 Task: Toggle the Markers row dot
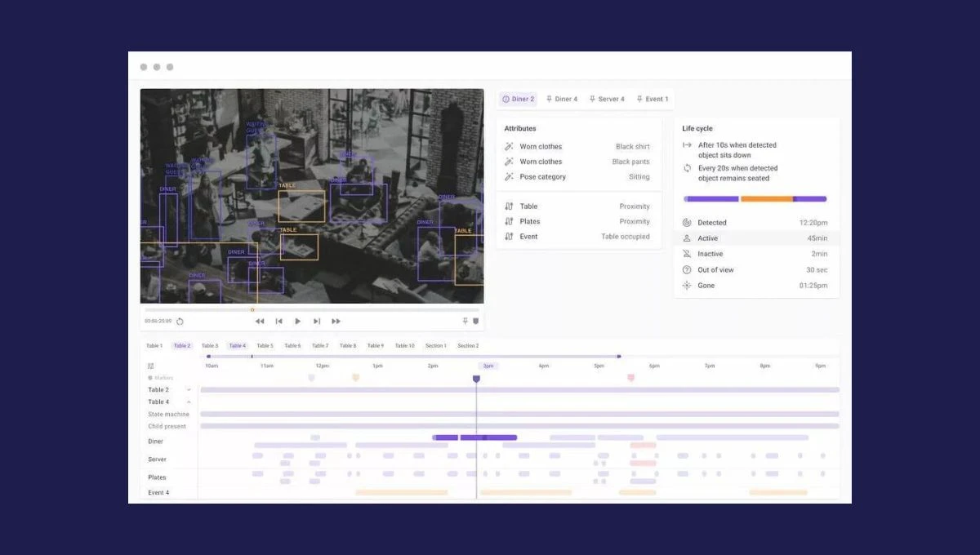tap(150, 378)
